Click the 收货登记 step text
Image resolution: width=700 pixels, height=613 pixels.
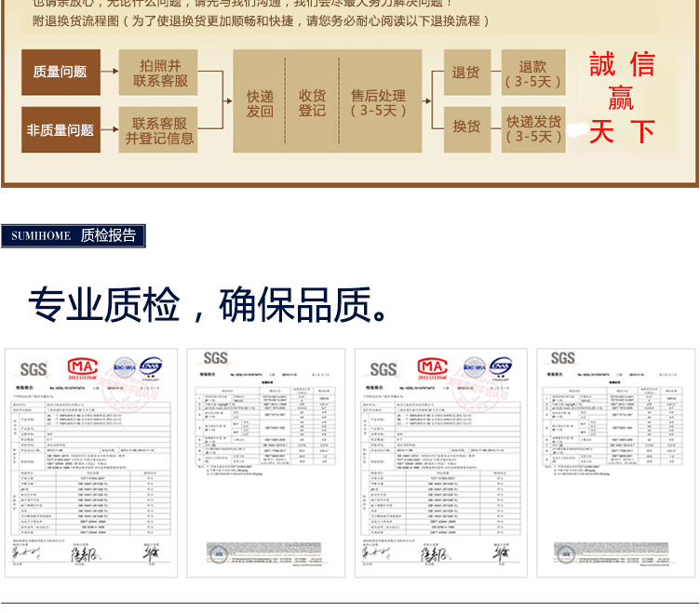pos(312,102)
